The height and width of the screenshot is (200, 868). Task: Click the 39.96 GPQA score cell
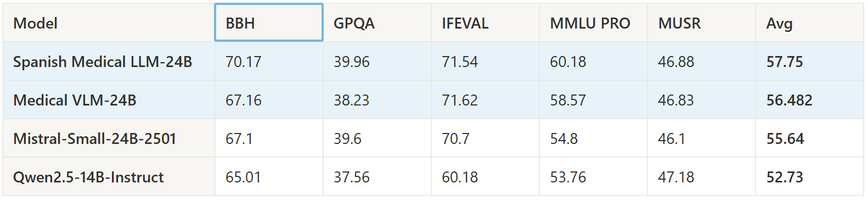[377, 62]
